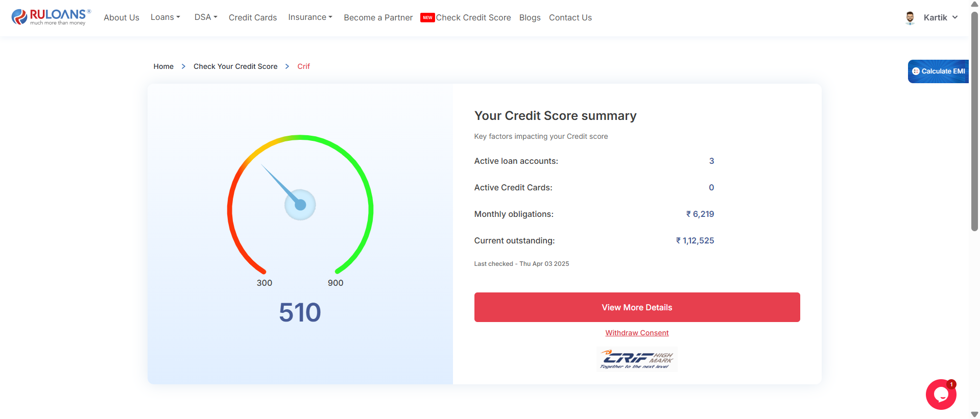Go to the About Us page
The image size is (980, 419).
[122, 18]
